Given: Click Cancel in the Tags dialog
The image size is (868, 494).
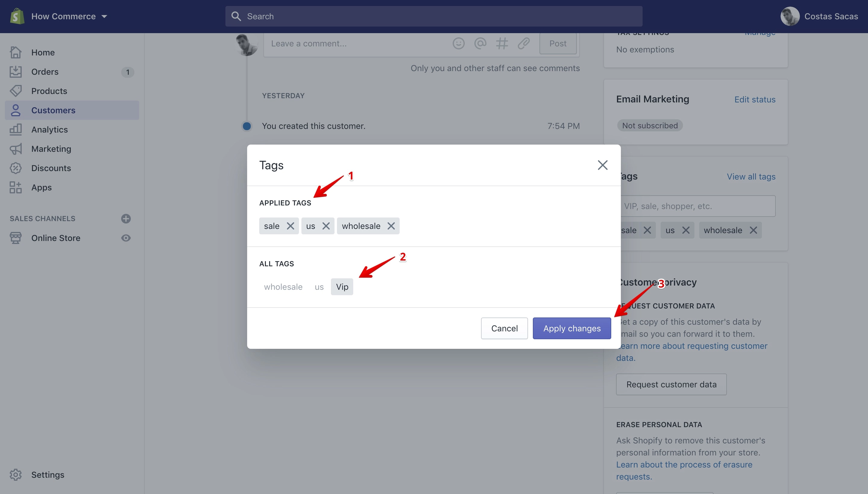Looking at the screenshot, I should (504, 328).
